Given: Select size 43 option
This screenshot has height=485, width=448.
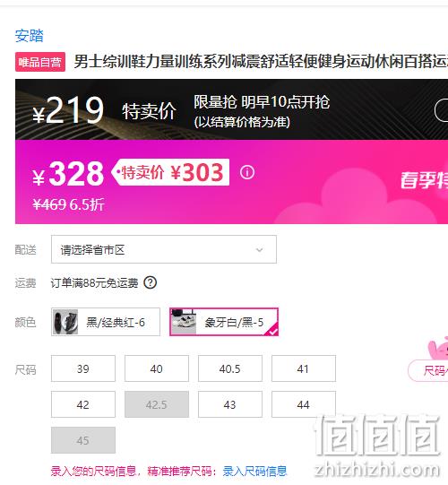Looking at the screenshot, I should pyautogui.click(x=230, y=404).
